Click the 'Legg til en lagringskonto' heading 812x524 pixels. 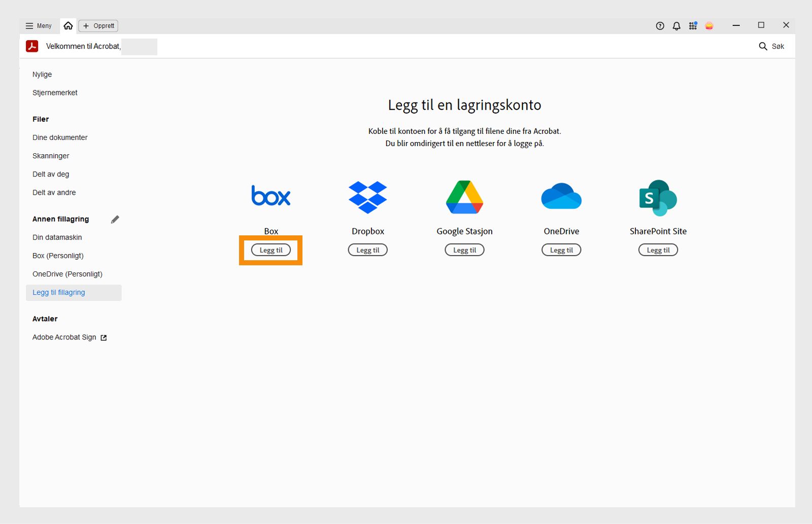pos(465,105)
